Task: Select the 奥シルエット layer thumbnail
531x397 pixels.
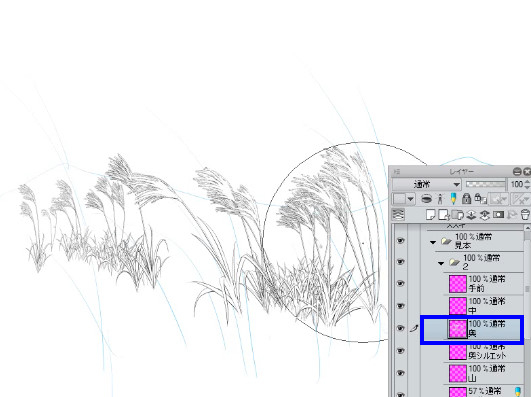Action: (x=458, y=352)
